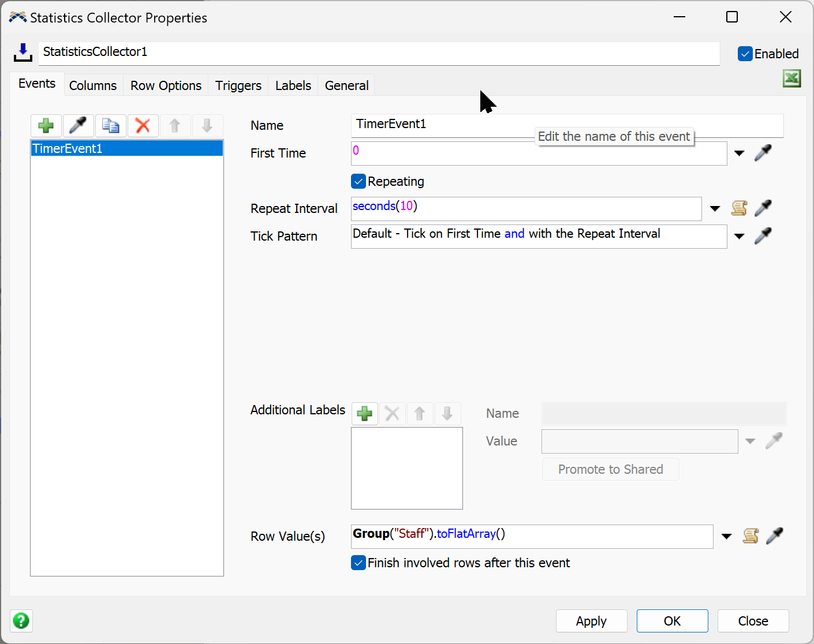Open the Triggers tab

click(x=238, y=85)
